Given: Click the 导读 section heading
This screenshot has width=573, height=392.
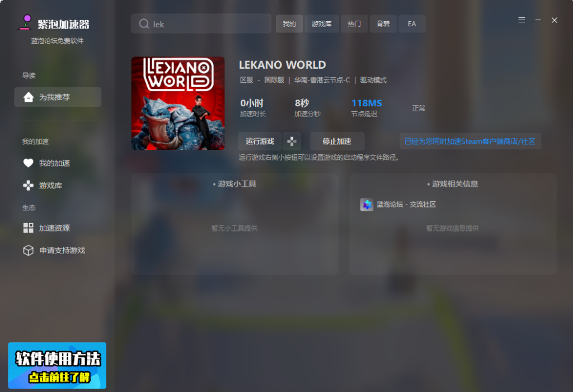Looking at the screenshot, I should coord(29,75).
